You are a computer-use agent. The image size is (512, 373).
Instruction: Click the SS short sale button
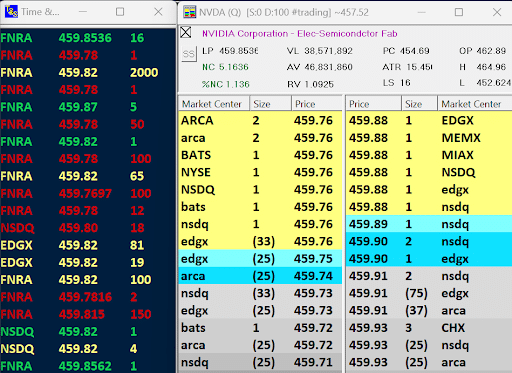[188, 54]
